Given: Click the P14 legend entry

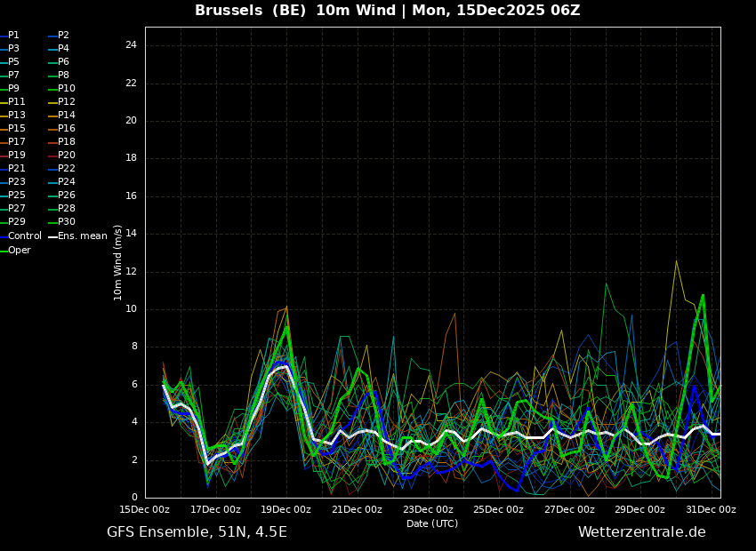Looking at the screenshot, I should [66, 116].
